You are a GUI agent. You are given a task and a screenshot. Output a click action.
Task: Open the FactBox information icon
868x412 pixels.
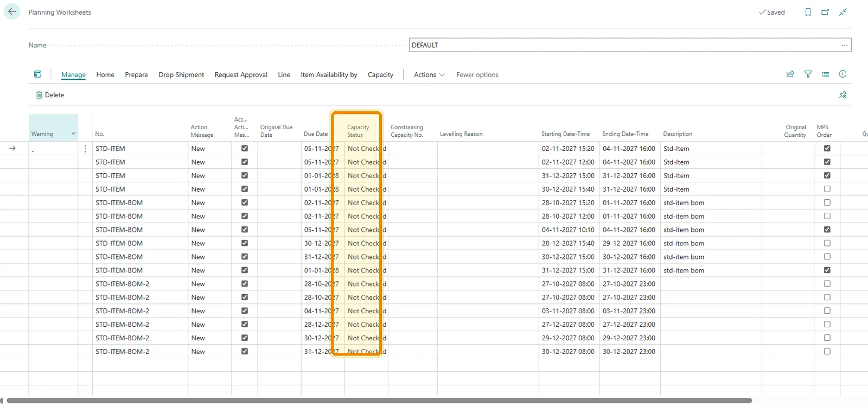[843, 74]
